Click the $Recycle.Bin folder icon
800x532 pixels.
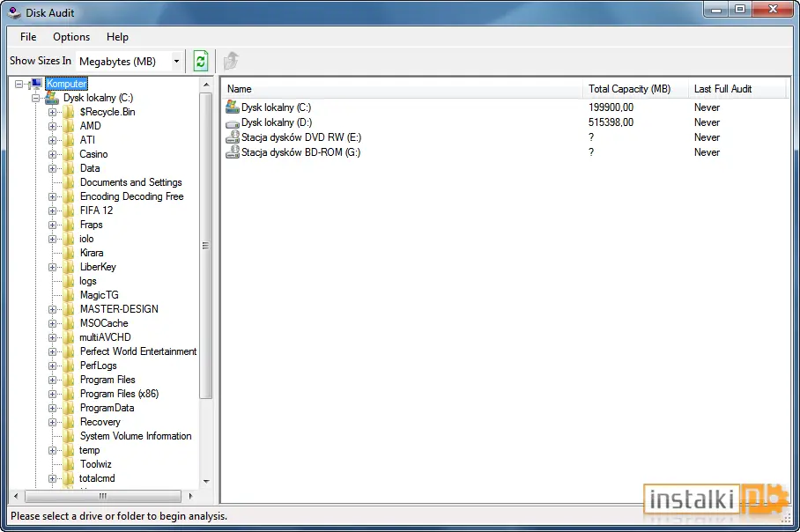[69, 112]
